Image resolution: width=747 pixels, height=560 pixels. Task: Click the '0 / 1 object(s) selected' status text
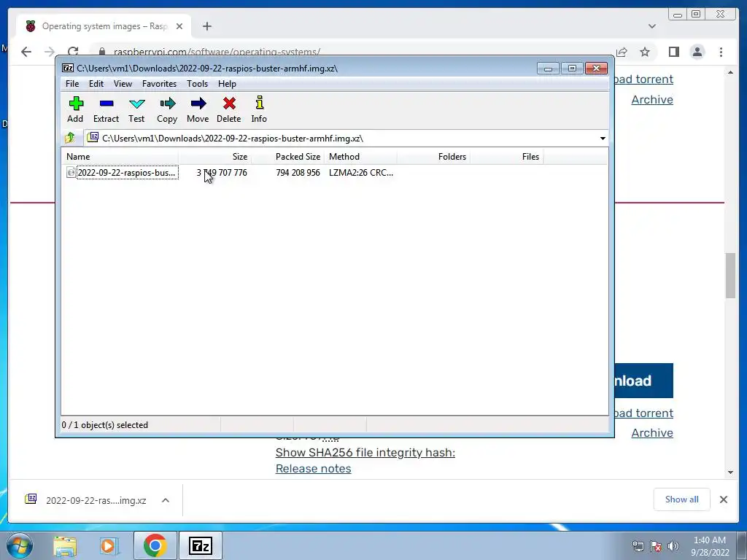(105, 425)
